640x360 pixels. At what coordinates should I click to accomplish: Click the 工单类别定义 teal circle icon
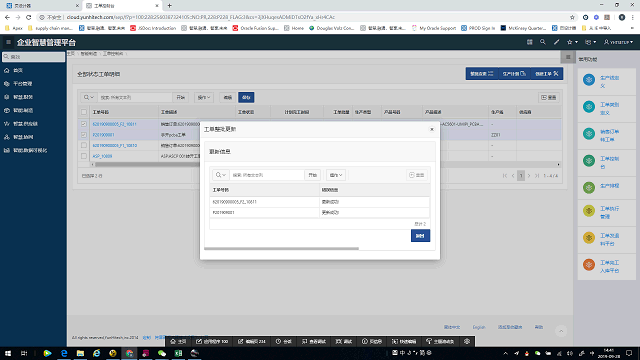point(589,107)
